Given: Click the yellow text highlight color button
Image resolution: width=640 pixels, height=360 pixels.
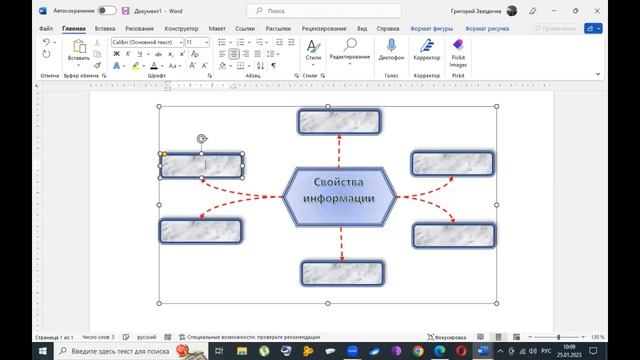Looking at the screenshot, I should (136, 66).
